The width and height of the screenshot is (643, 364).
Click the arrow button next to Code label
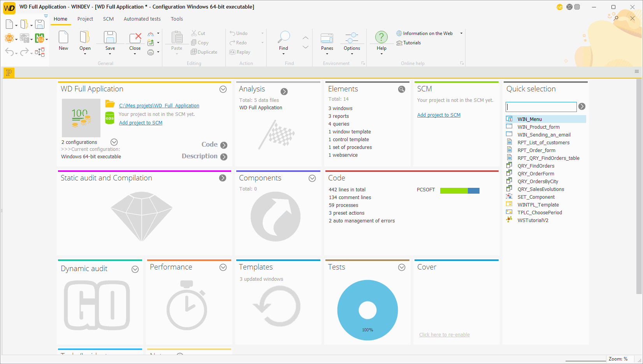[224, 145]
